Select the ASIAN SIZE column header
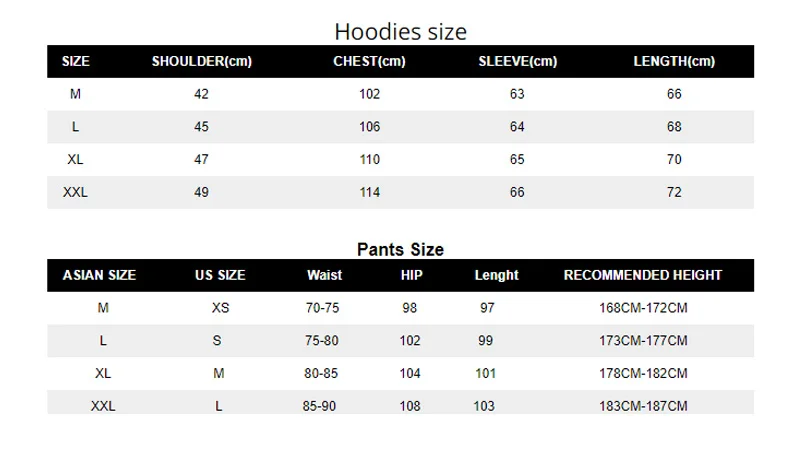 coord(99,275)
